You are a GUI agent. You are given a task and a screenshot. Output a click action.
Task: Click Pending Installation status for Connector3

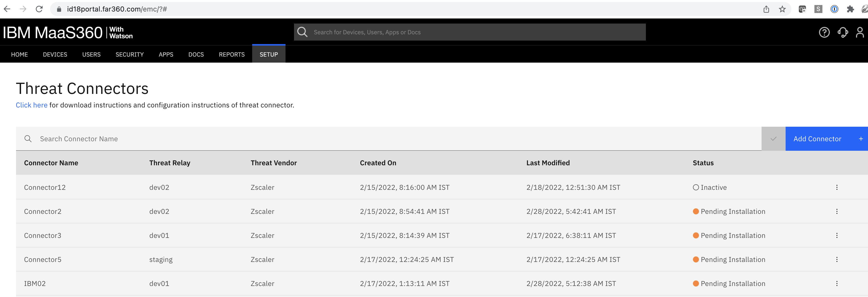click(729, 235)
